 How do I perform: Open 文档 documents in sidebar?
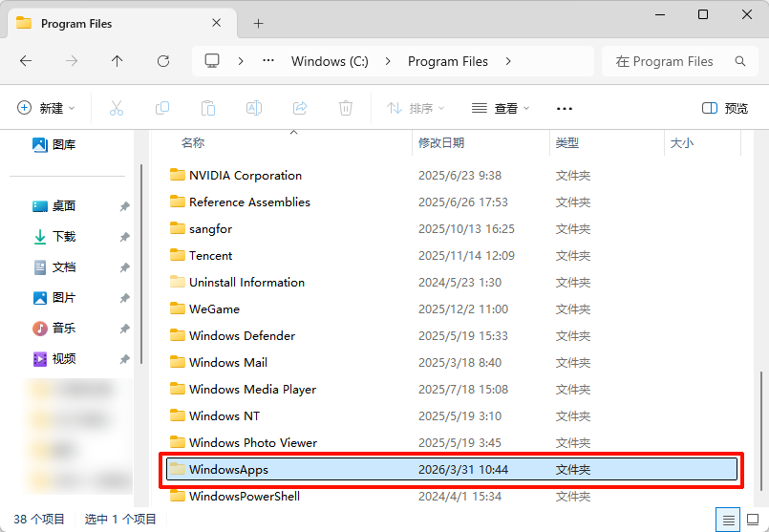click(53, 267)
